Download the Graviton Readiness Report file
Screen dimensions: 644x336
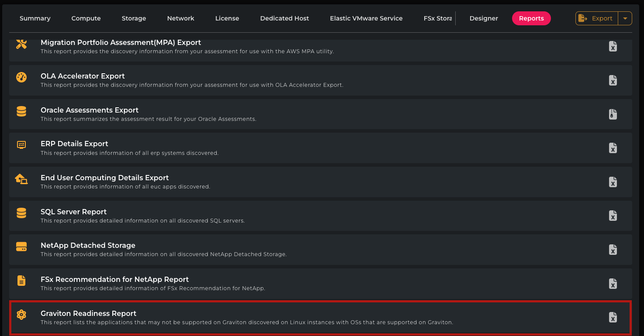coord(613,317)
